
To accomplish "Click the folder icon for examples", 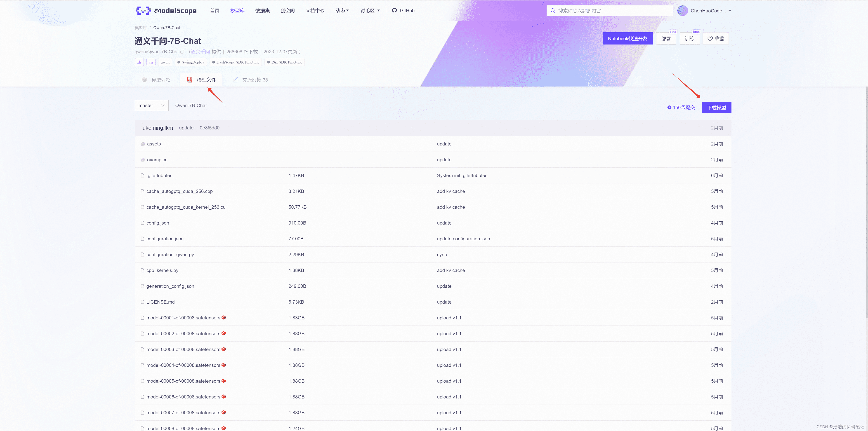I will tap(143, 160).
